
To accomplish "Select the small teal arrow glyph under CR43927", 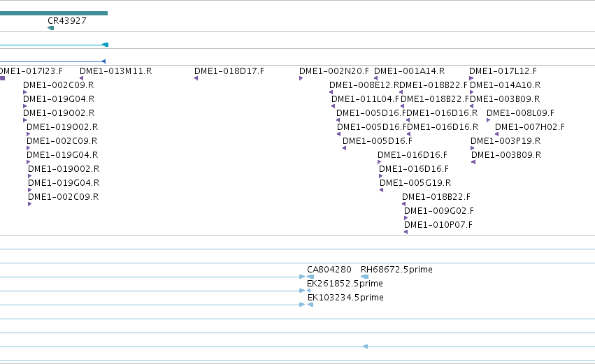I will (50, 28).
